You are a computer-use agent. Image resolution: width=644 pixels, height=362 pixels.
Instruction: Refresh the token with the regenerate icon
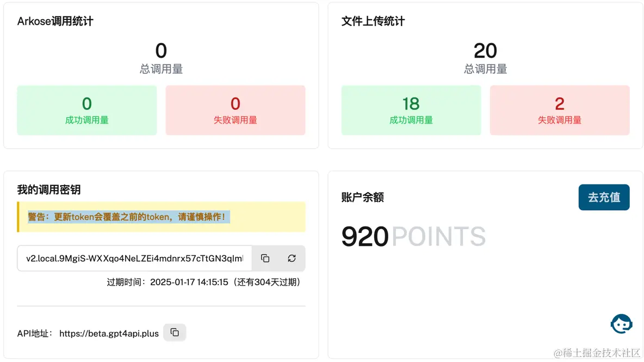pos(292,258)
